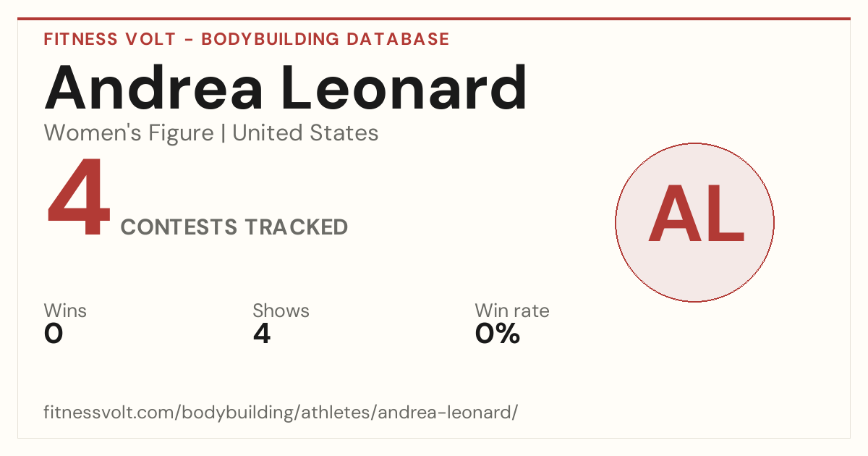Select the Contests Tracked label
The image size is (868, 456).
(x=234, y=227)
